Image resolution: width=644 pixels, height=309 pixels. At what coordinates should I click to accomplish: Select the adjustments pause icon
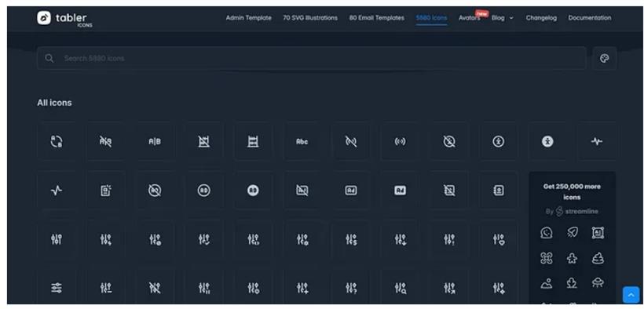(x=203, y=288)
